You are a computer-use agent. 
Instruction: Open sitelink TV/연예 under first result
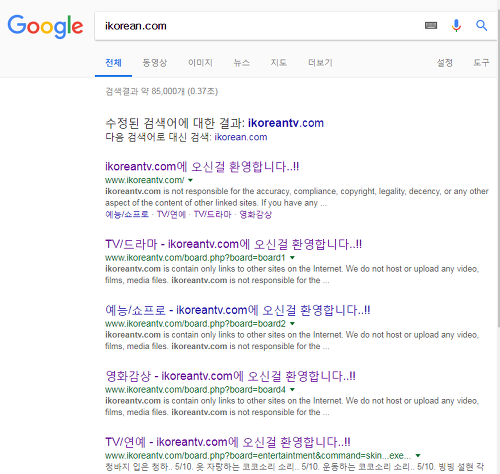[171, 214]
